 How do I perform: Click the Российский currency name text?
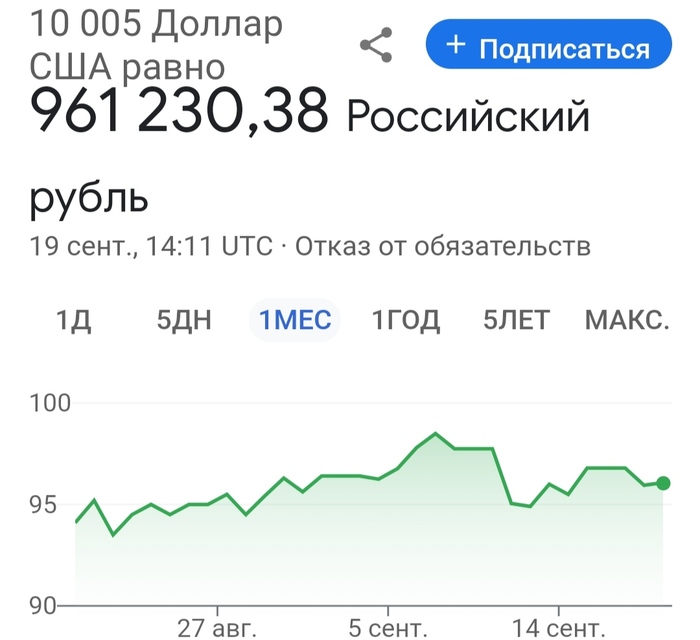(468, 118)
